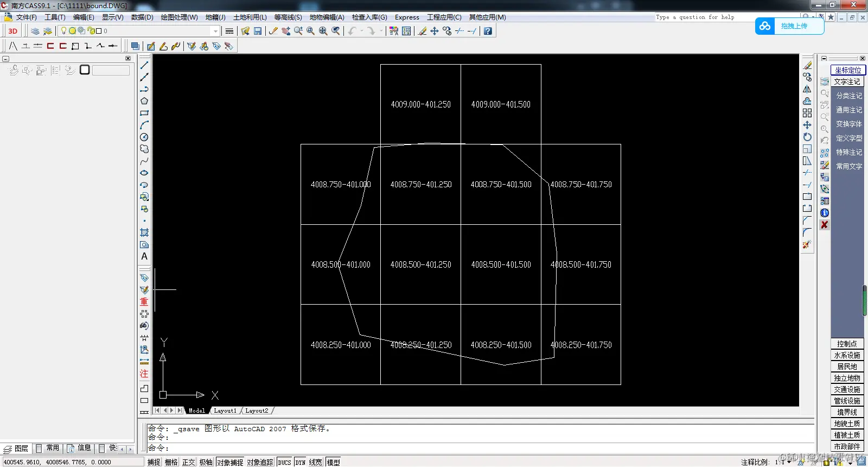Viewport: 868px width, 467px height.
Task: Click 分类注记 in right panel
Action: (849, 96)
